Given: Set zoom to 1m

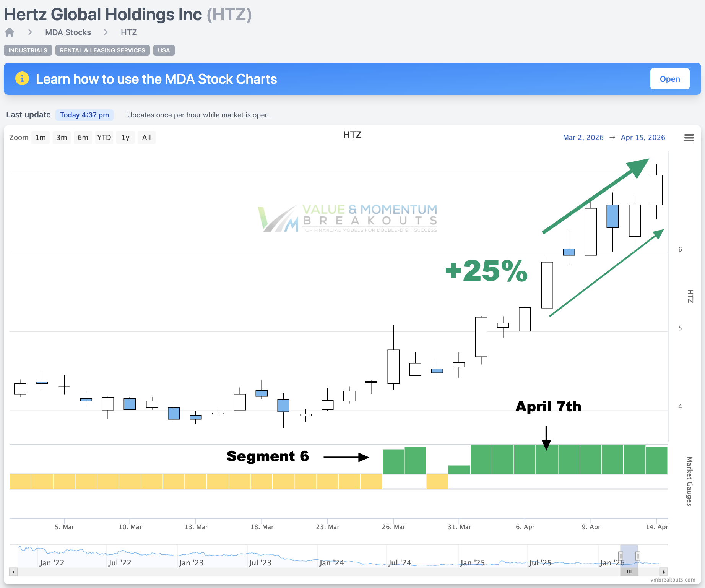Looking at the screenshot, I should coord(41,138).
